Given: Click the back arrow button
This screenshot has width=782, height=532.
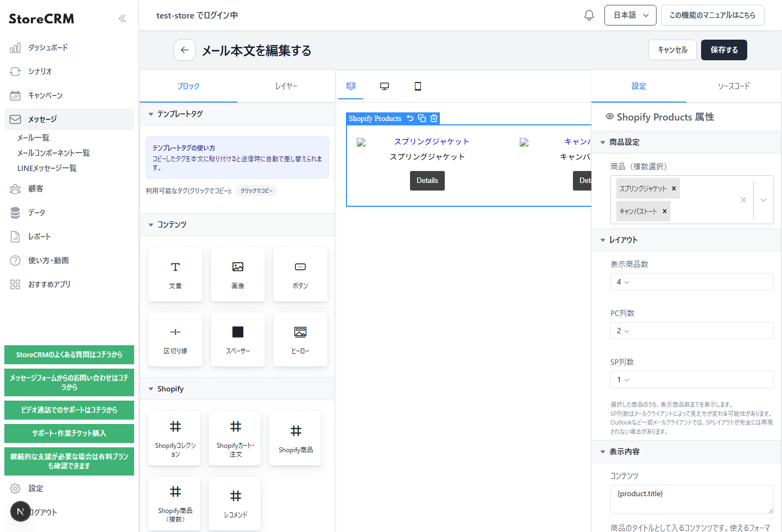Looking at the screenshot, I should [x=185, y=50].
